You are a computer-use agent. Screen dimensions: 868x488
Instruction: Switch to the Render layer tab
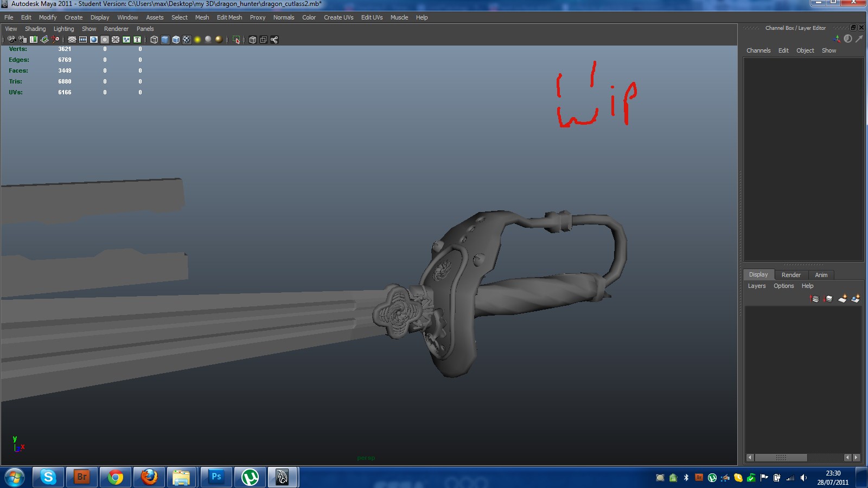791,275
